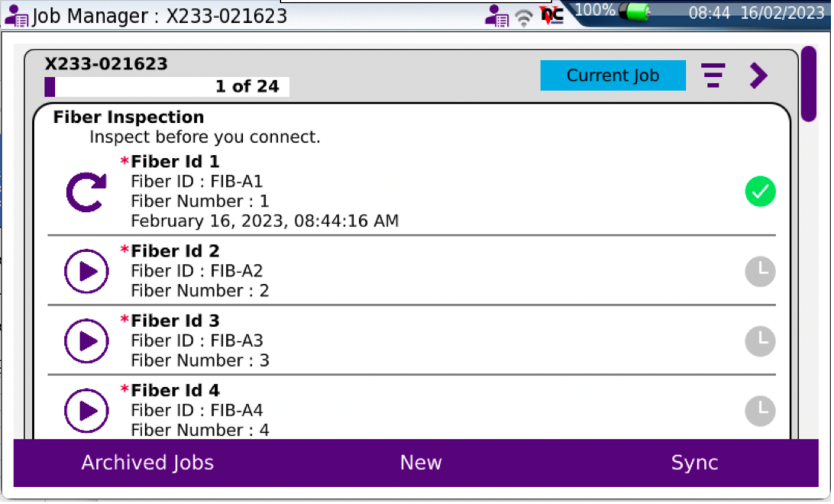The width and height of the screenshot is (834, 504).
Task: Click the pending clock icon for Fiber Id 4
Action: (x=760, y=411)
